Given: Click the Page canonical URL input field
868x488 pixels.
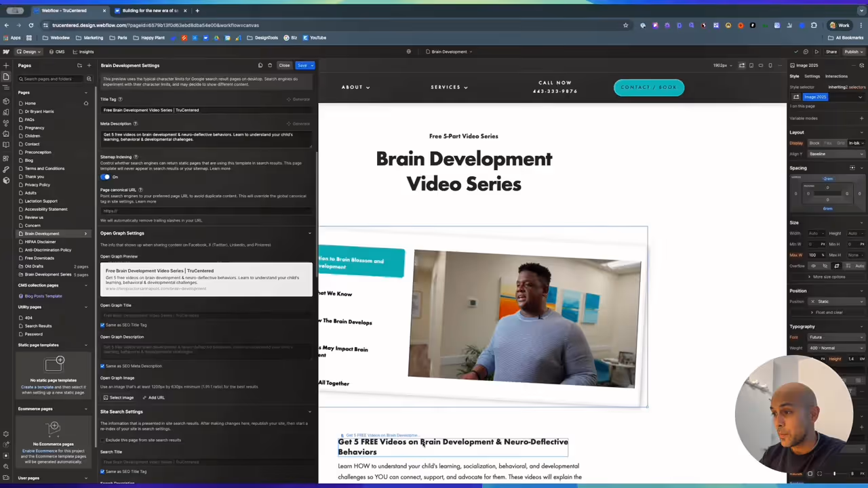Looking at the screenshot, I should coord(205,211).
